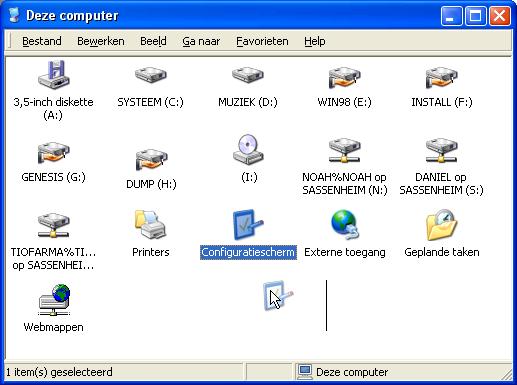Click the 'Webmappen' label text
The width and height of the screenshot is (517, 385).
pyautogui.click(x=53, y=327)
